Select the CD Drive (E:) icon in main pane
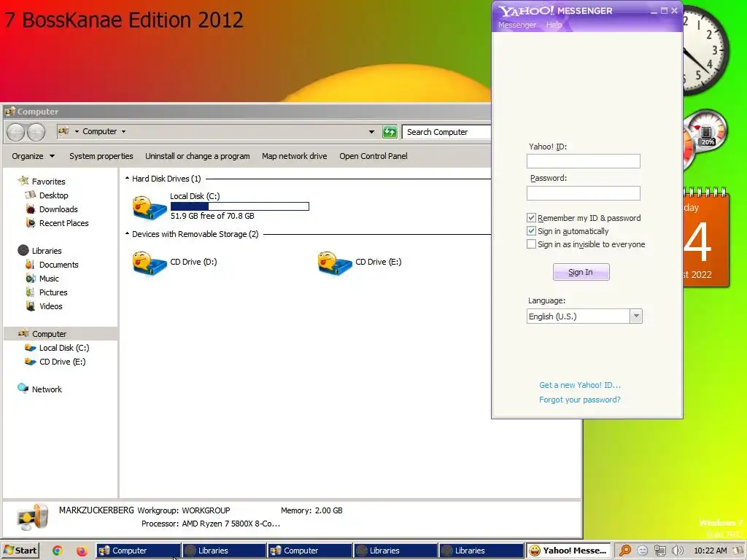This screenshot has height=560, width=747. click(335, 263)
